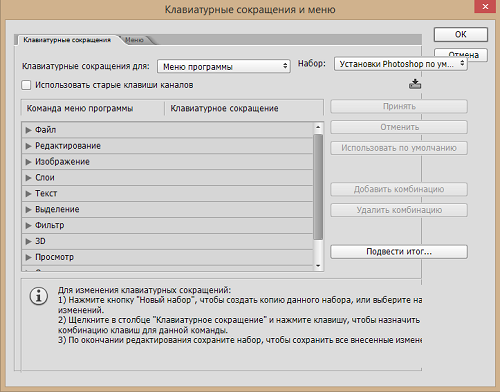This screenshot has width=500, height=392.
Task: Expand the Файл menu group
Action: pyautogui.click(x=28, y=130)
